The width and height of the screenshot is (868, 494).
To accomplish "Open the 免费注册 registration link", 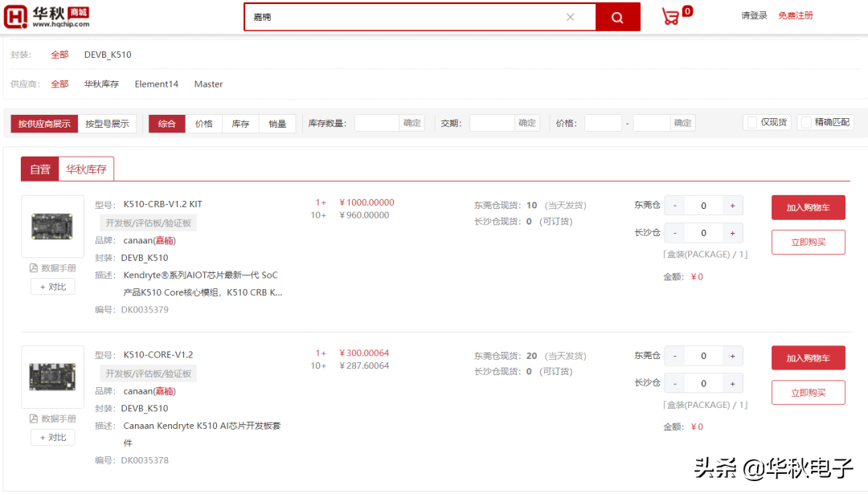I will click(796, 15).
